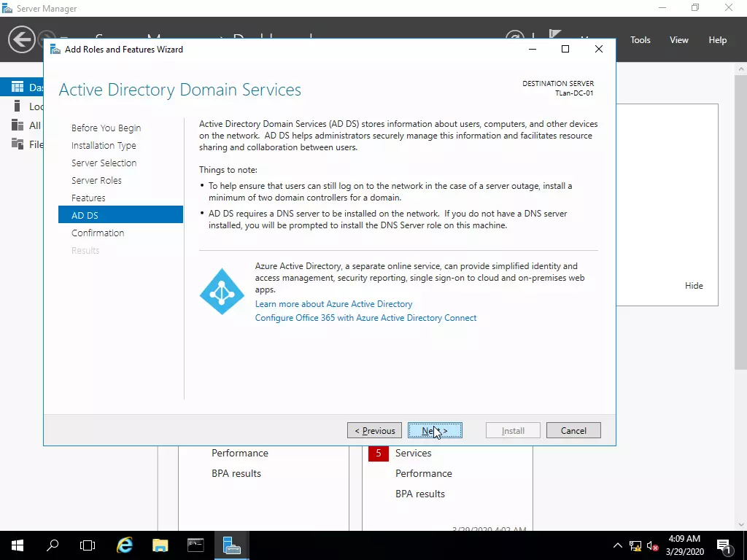The width and height of the screenshot is (747, 560).
Task: Open Performance below Services in right tile
Action: pos(424,473)
